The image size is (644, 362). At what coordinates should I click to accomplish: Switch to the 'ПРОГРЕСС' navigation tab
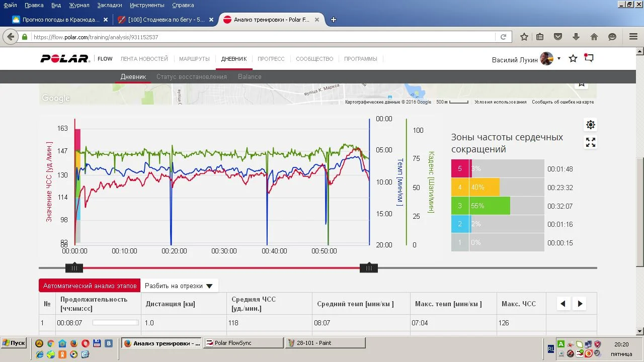coord(271,59)
